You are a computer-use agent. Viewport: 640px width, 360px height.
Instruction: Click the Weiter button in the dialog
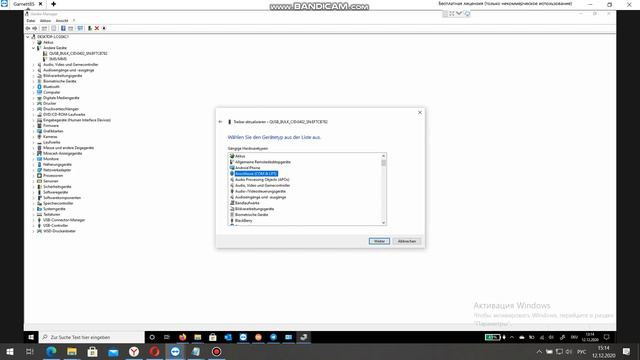point(379,241)
